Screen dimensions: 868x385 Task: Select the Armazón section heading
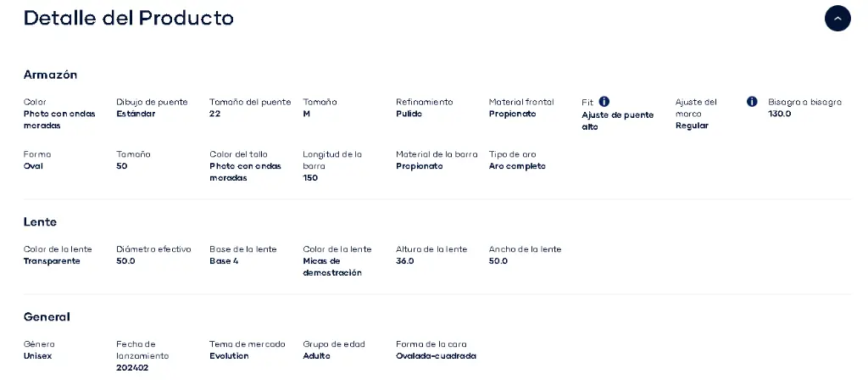pyautogui.click(x=50, y=75)
